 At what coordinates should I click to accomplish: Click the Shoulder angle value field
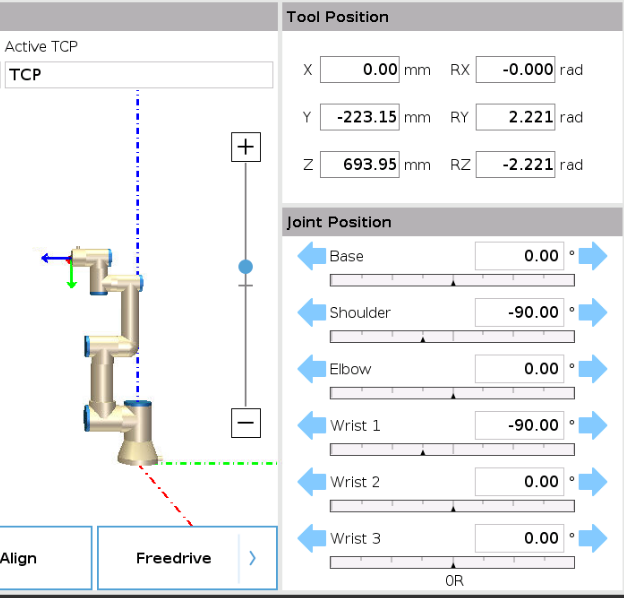[x=519, y=312]
